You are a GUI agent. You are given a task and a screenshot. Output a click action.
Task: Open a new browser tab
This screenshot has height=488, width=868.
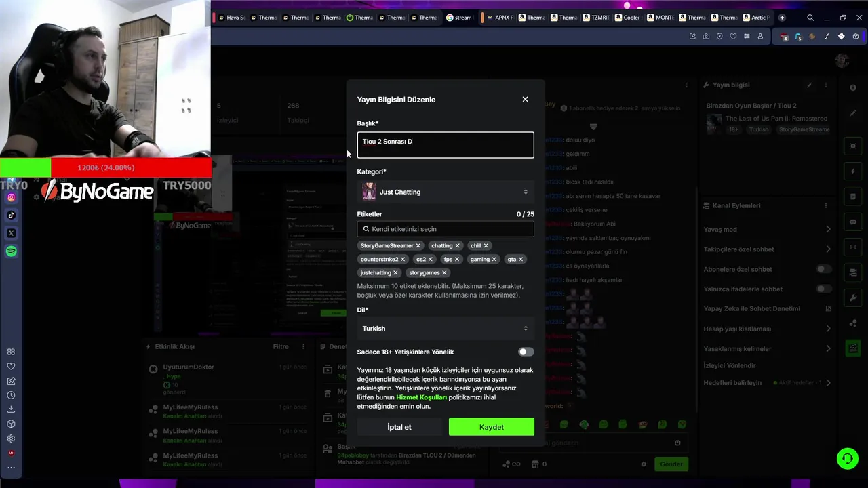pos(782,18)
